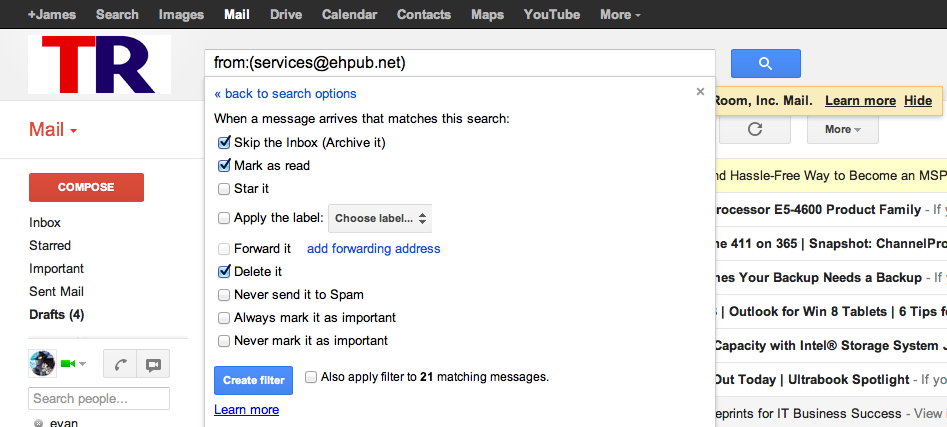
Task: Close the filter options panel with X
Action: (x=700, y=92)
